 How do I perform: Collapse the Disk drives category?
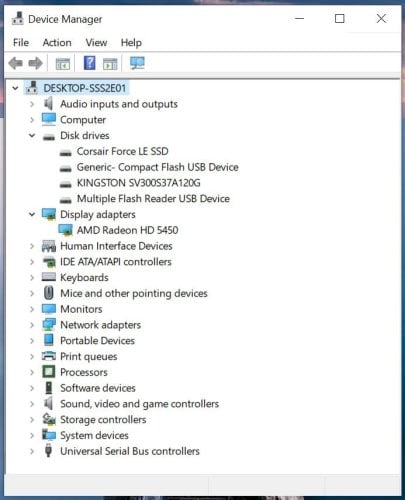pos(32,136)
